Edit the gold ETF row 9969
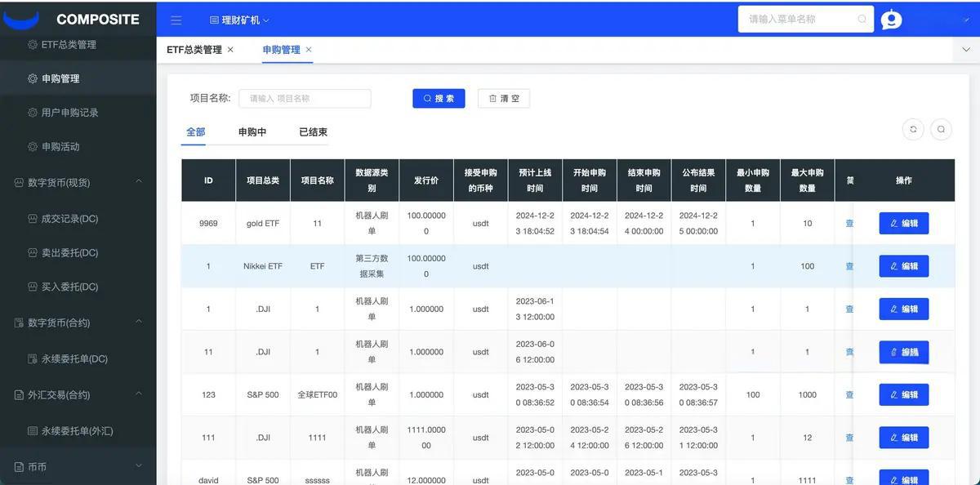980x485 pixels. [904, 223]
